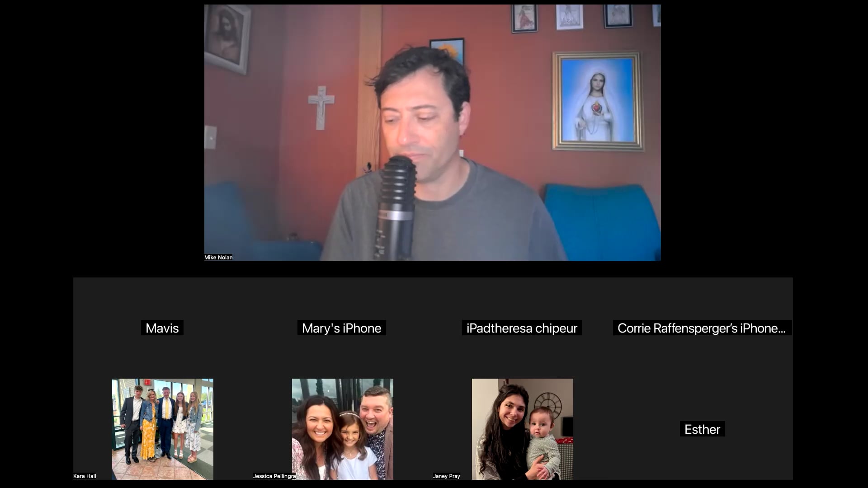Screen dimensions: 868x488
Task: Click Mike Nolan's main speaker video
Action: [x=432, y=133]
